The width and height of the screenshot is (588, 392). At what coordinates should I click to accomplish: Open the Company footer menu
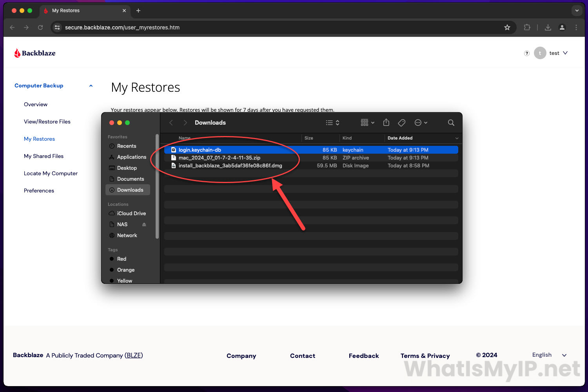(241, 356)
